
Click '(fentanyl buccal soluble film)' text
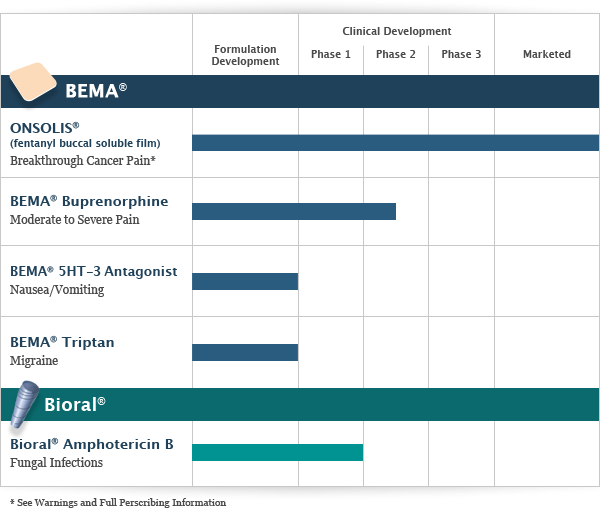(85, 143)
